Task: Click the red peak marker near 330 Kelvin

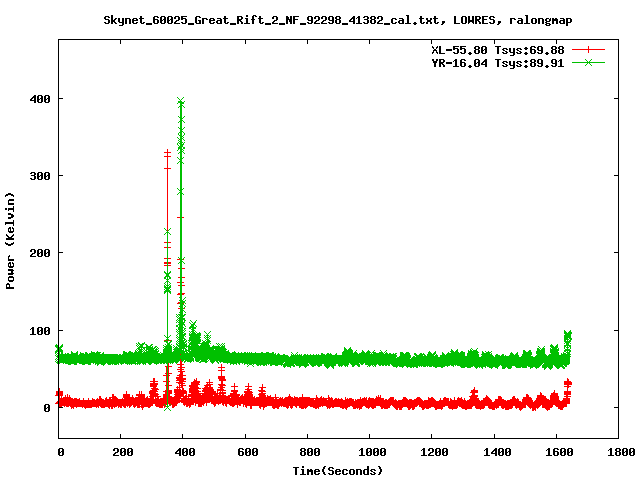Action: pos(167,154)
